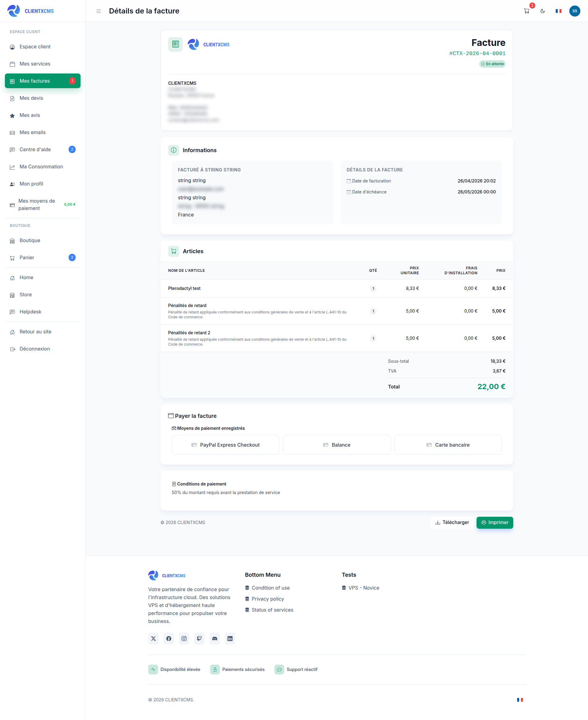Image resolution: width=588 pixels, height=720 pixels.
Task: Open Centre d'aide in sidebar
Action: [43, 150]
